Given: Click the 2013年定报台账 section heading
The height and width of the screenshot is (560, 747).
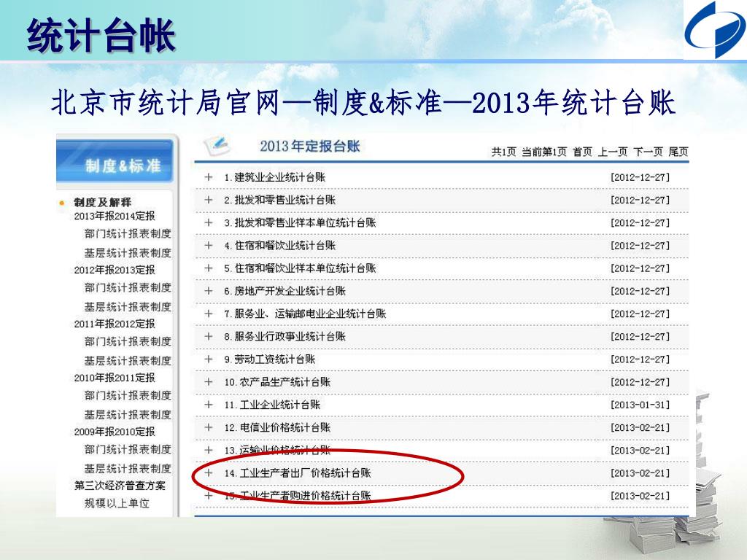Looking at the screenshot, I should coord(309,146).
